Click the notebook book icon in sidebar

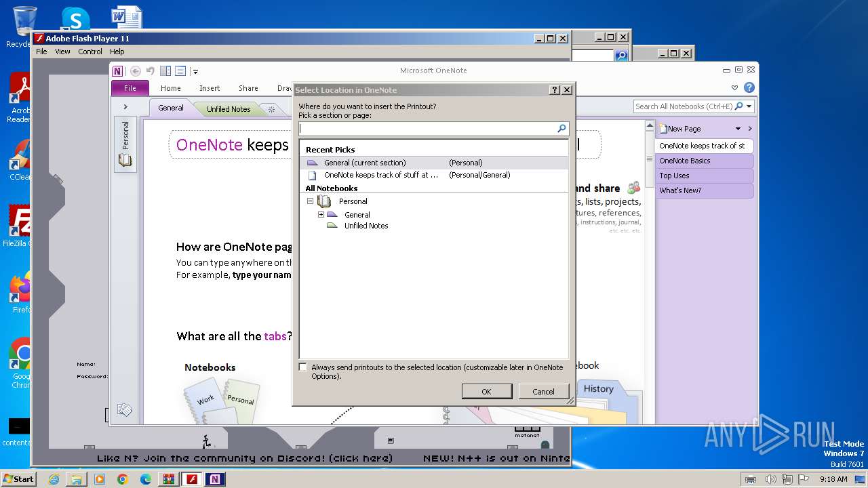point(125,160)
